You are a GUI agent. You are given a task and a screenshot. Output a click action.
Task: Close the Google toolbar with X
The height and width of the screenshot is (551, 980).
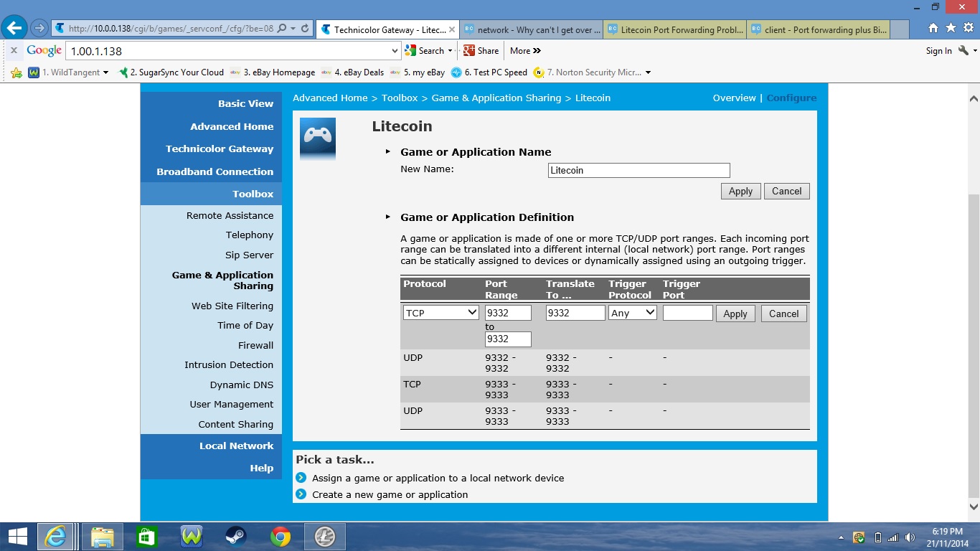(x=13, y=51)
